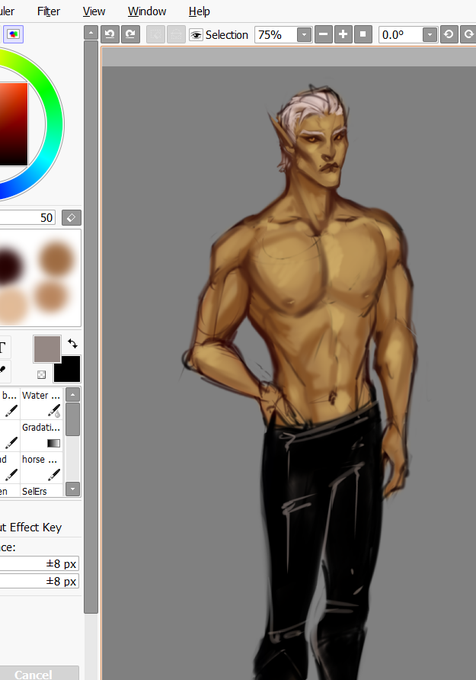Select the Gradation tool
This screenshot has width=476, height=680.
coord(42,435)
